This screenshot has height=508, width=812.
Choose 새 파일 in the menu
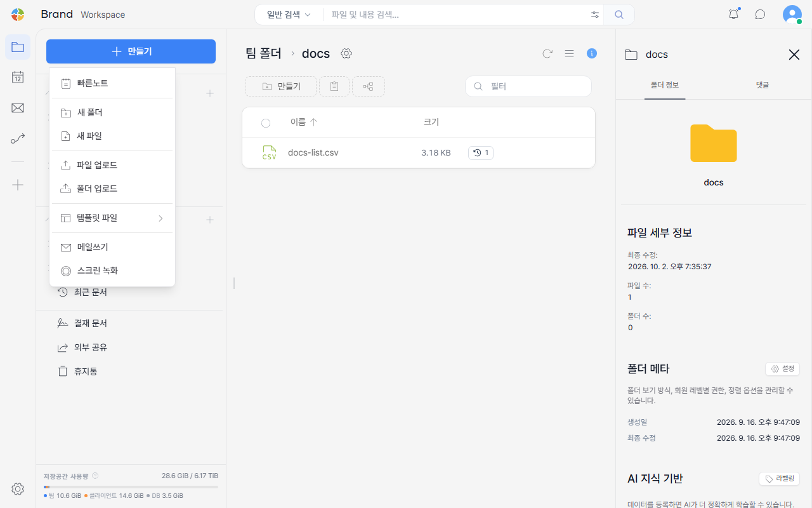tap(112, 136)
